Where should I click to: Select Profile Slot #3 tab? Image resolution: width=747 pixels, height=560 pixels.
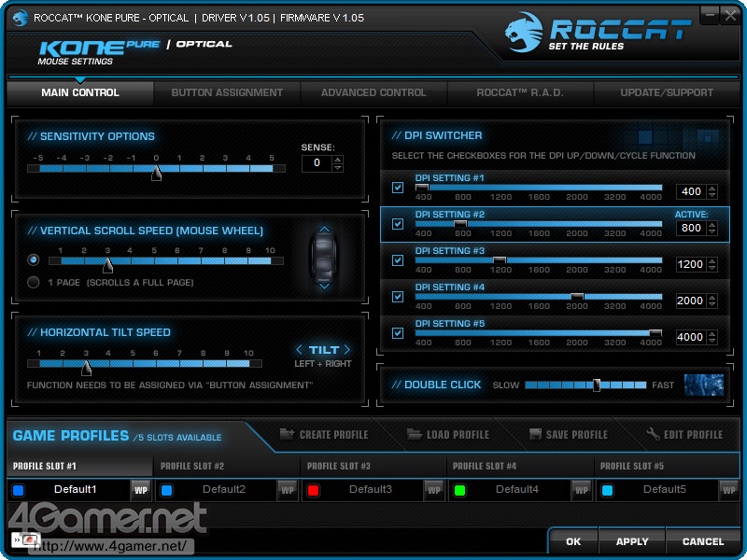click(374, 466)
